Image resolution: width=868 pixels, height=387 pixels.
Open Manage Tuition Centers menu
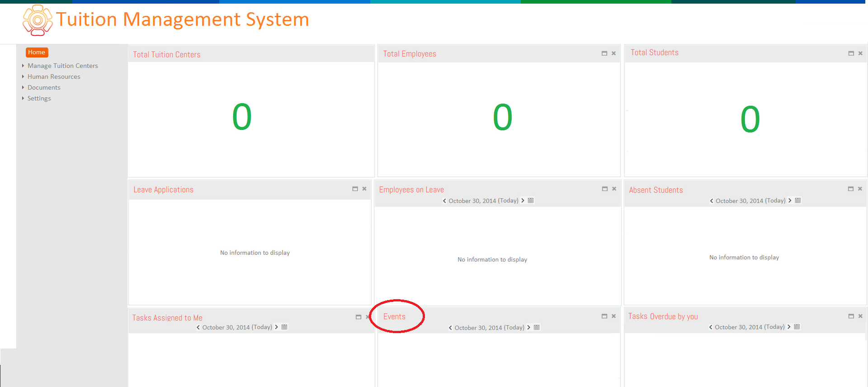(63, 66)
